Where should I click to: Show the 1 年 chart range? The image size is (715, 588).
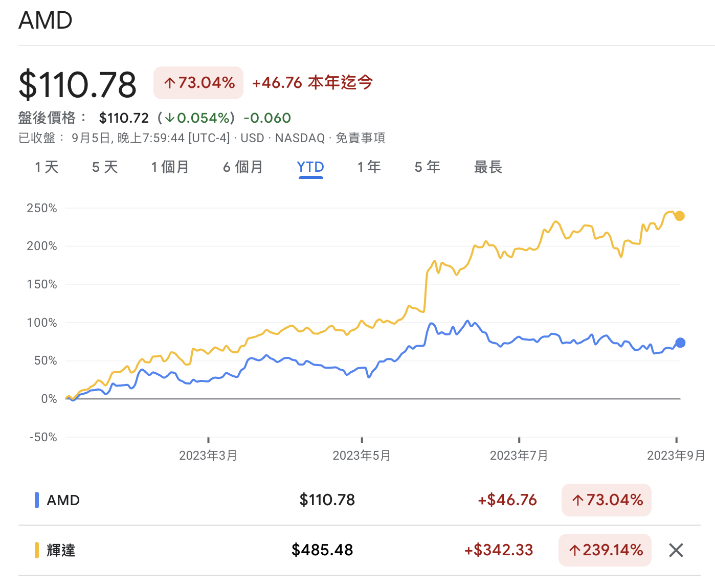[x=369, y=167]
